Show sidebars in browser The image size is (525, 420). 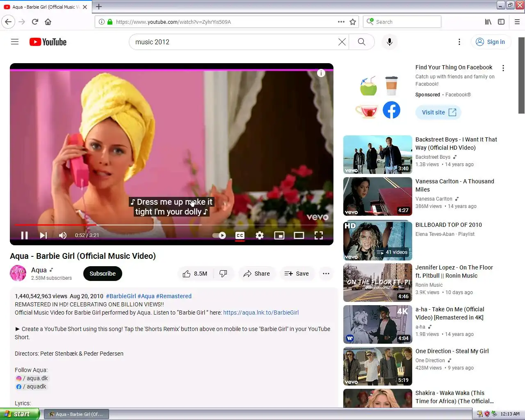click(x=501, y=22)
